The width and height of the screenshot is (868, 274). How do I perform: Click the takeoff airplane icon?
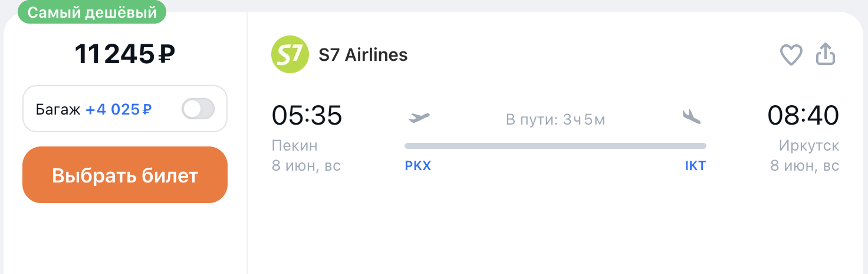(x=419, y=118)
